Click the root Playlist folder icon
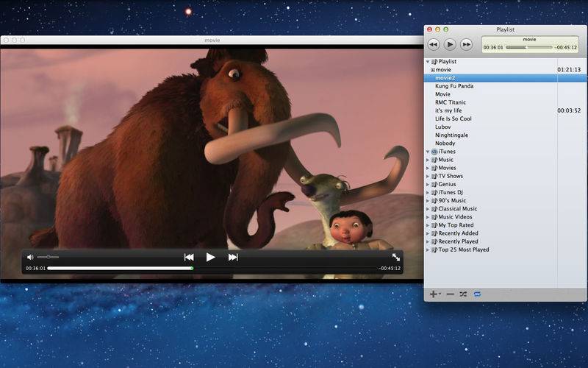The image size is (588, 368). tap(434, 62)
